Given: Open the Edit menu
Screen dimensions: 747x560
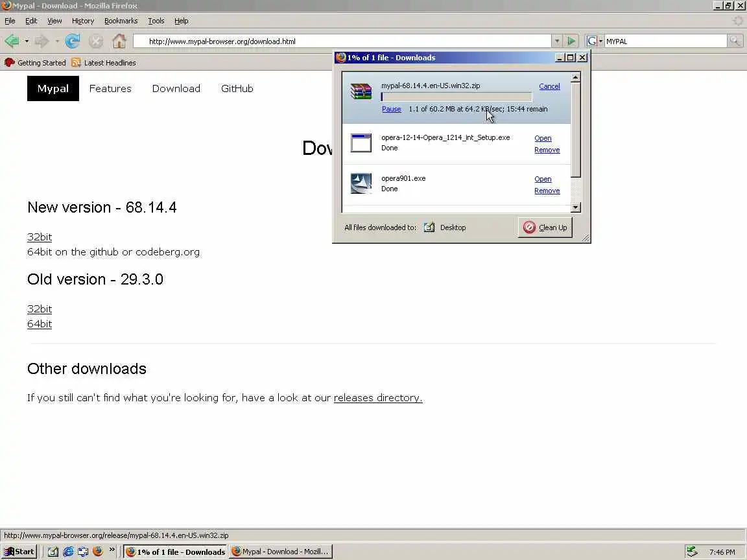Looking at the screenshot, I should (x=31, y=21).
